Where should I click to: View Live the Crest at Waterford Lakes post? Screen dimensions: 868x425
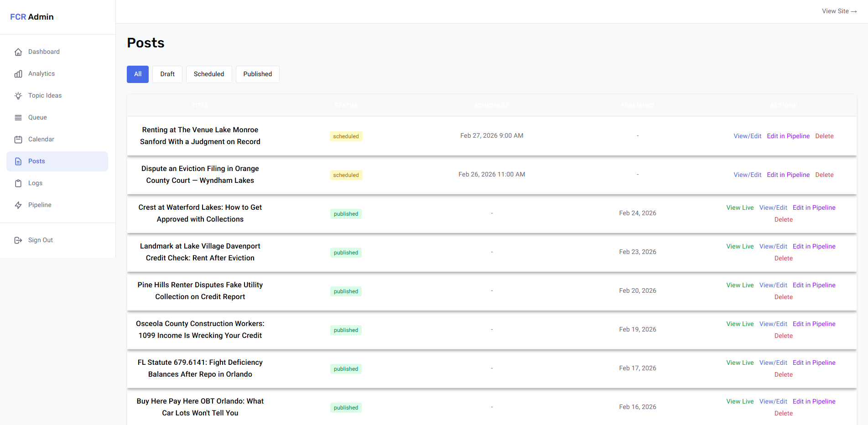pyautogui.click(x=740, y=207)
